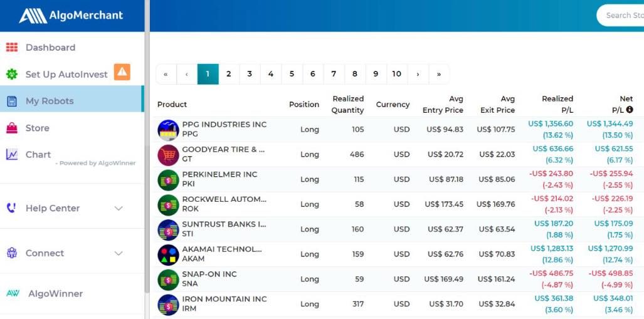Open the AlgoWinner link

pos(55,293)
